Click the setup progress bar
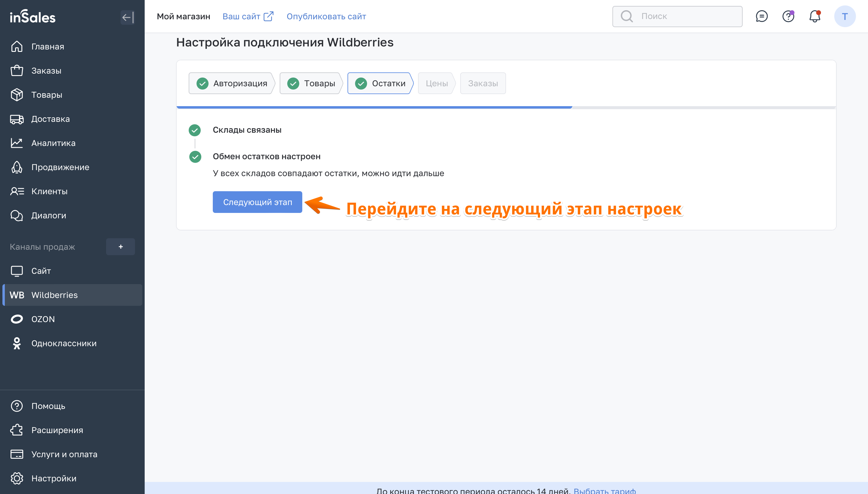Viewport: 868px width, 494px height. pyautogui.click(x=506, y=107)
